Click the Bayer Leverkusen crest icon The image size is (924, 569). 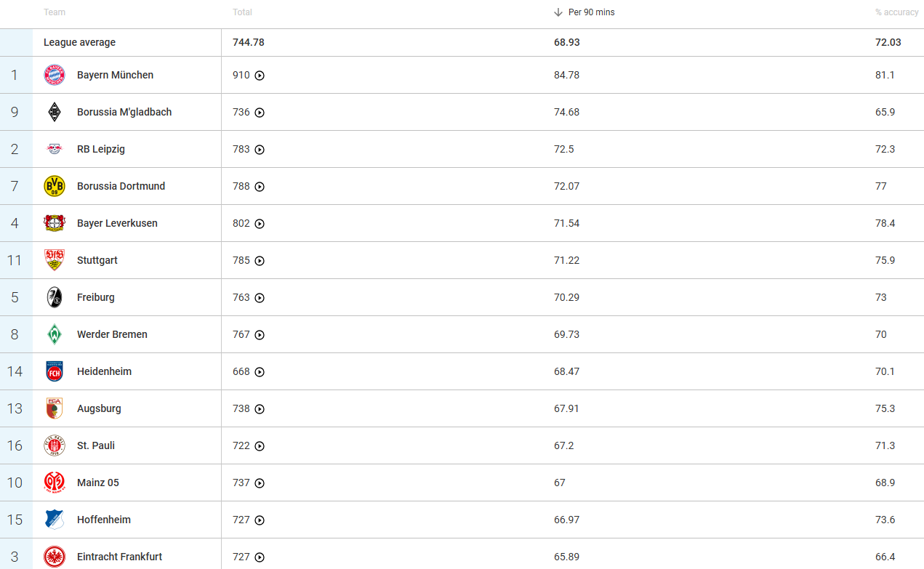(x=55, y=223)
